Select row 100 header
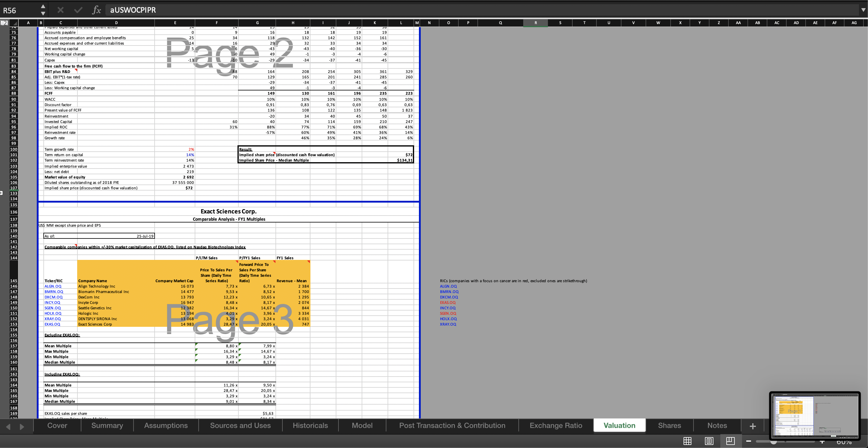This screenshot has width=868, height=448. click(14, 149)
